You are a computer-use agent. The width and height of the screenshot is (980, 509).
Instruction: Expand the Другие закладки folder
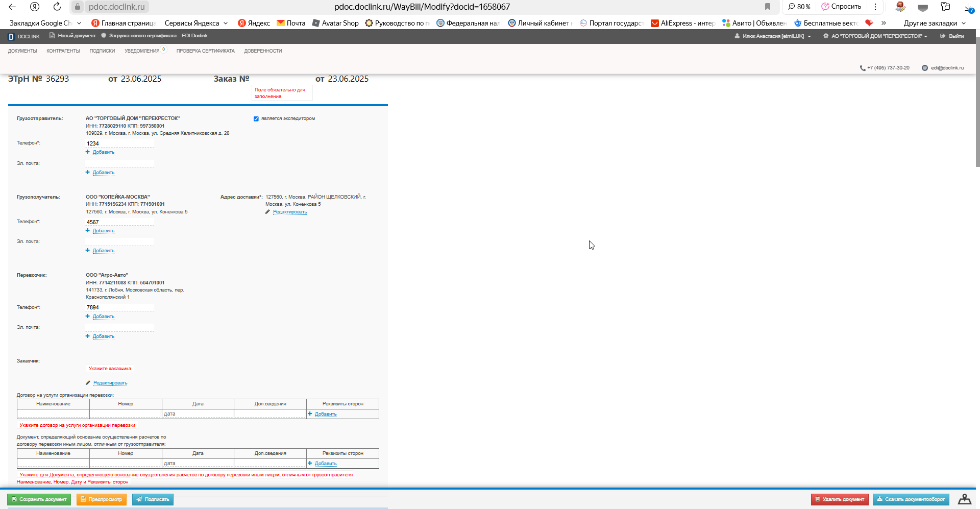pos(935,23)
